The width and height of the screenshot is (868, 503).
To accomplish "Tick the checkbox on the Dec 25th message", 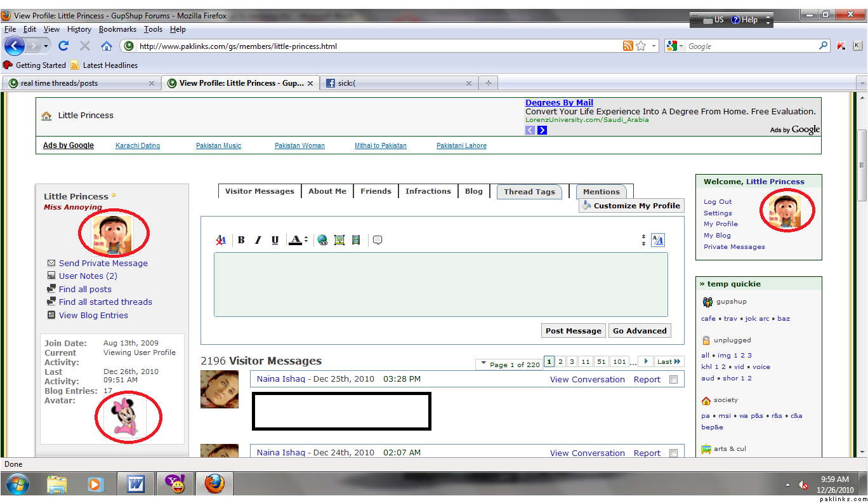I will [673, 380].
